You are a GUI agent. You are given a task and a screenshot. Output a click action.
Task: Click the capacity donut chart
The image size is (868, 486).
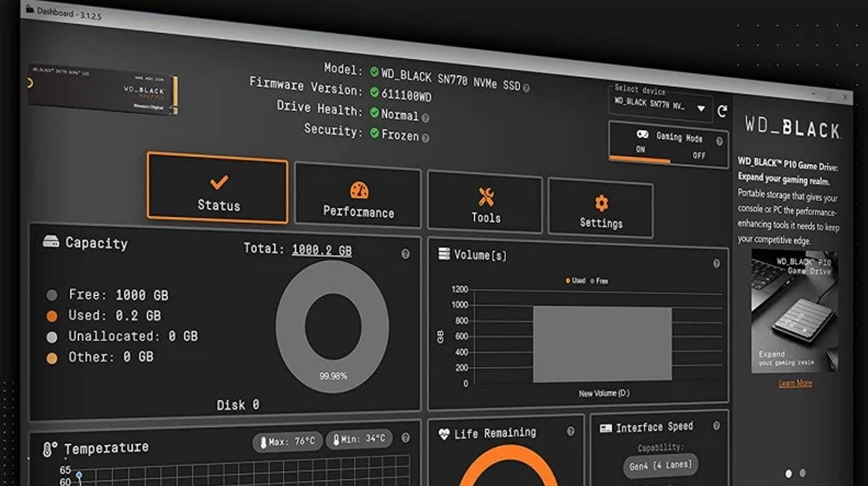[332, 326]
